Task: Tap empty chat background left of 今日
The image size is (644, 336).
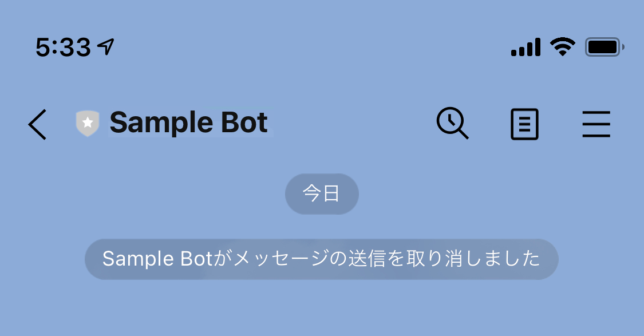Action: (x=143, y=193)
